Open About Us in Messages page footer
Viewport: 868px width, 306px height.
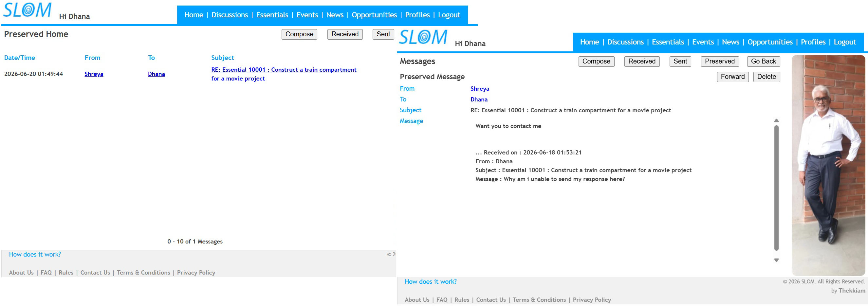pyautogui.click(x=417, y=300)
